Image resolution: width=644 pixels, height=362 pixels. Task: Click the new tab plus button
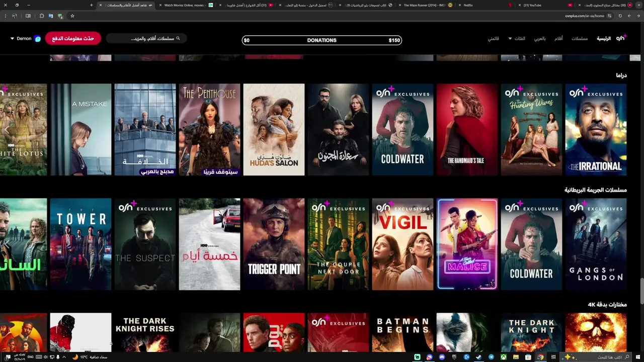(x=91, y=5)
